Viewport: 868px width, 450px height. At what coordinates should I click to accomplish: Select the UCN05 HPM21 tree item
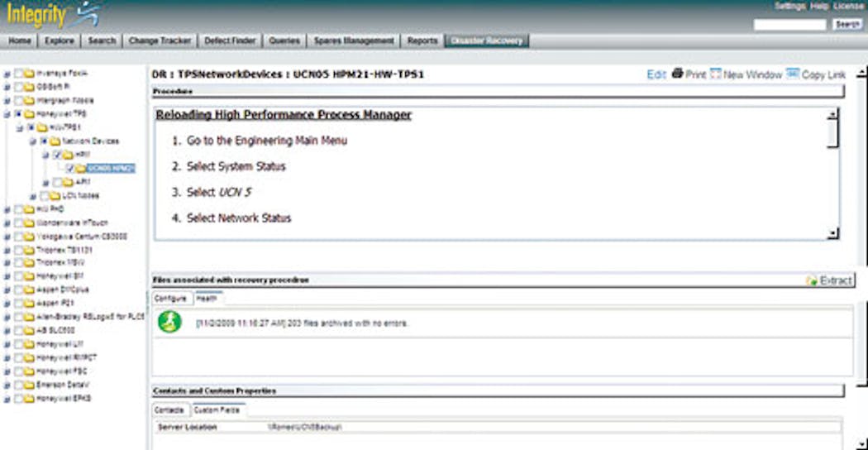point(110,169)
